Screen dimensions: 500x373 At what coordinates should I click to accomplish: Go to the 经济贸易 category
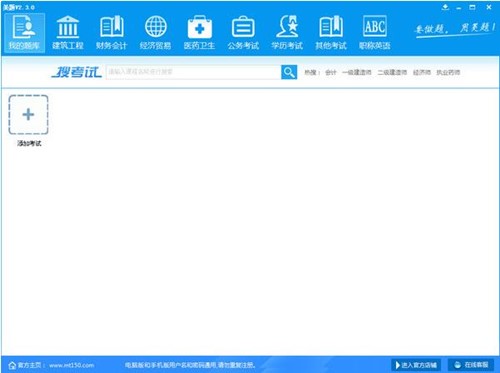pos(155,33)
